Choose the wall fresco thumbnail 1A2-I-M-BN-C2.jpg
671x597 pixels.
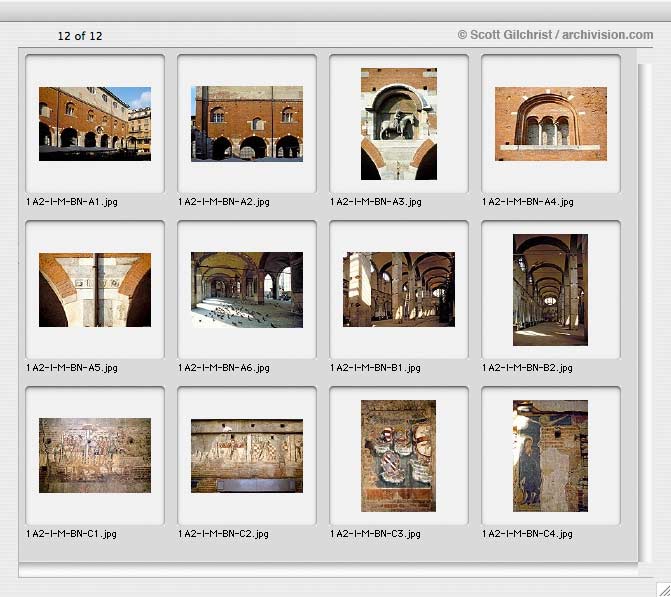click(x=247, y=456)
